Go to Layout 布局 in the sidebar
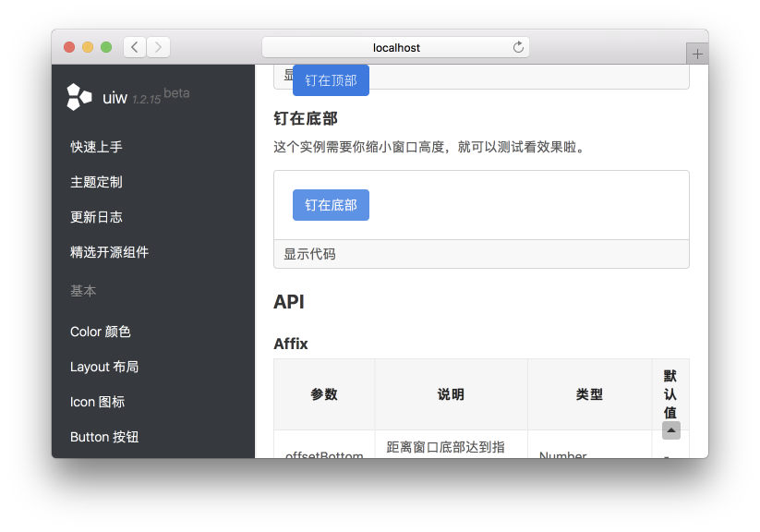The width and height of the screenshot is (760, 532). click(x=104, y=367)
